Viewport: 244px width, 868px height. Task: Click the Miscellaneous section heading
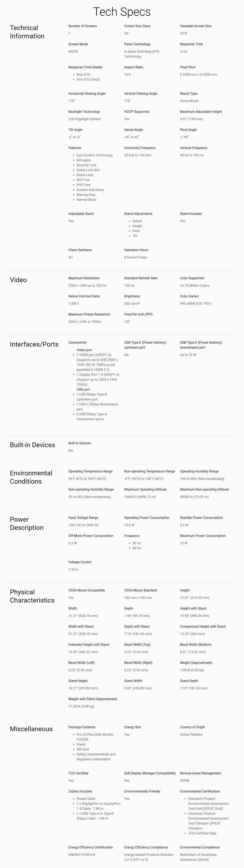point(31,729)
